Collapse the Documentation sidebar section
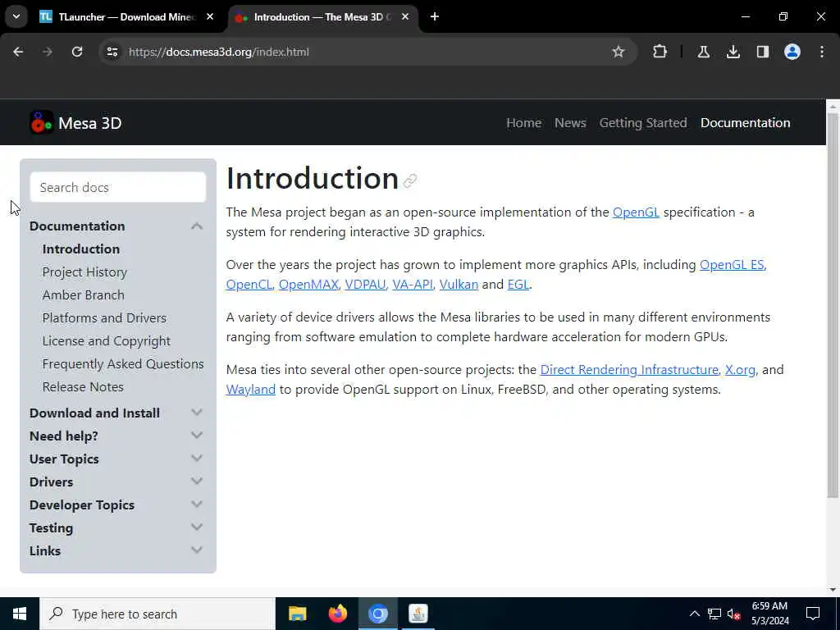840x630 pixels. pos(197,226)
